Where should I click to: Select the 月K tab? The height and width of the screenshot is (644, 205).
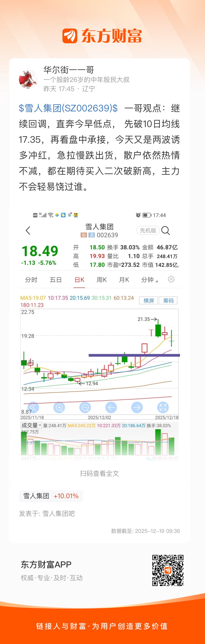coord(124,279)
